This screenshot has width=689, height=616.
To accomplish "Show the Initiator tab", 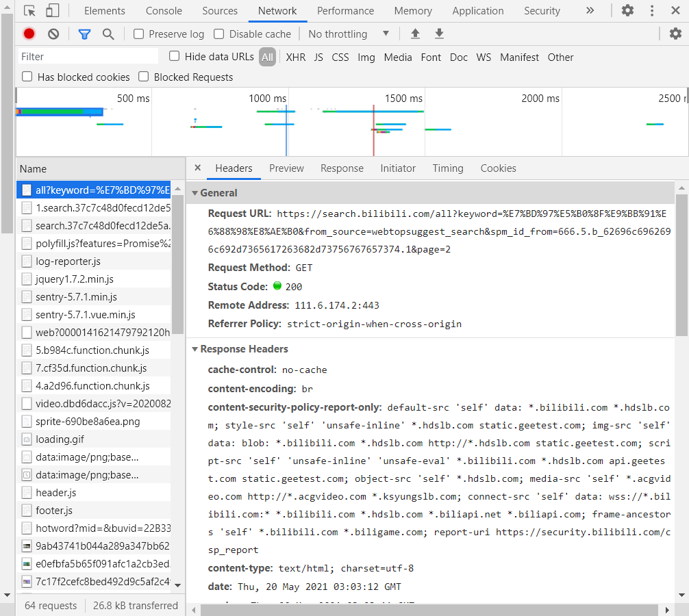I will click(x=398, y=168).
